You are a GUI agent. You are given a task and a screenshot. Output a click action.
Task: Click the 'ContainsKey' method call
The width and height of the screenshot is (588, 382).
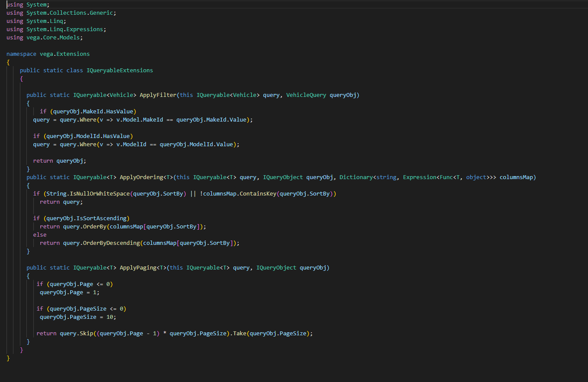(x=258, y=193)
